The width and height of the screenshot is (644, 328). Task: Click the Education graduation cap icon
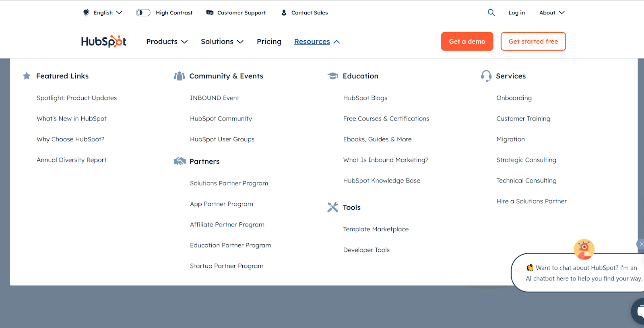point(333,76)
